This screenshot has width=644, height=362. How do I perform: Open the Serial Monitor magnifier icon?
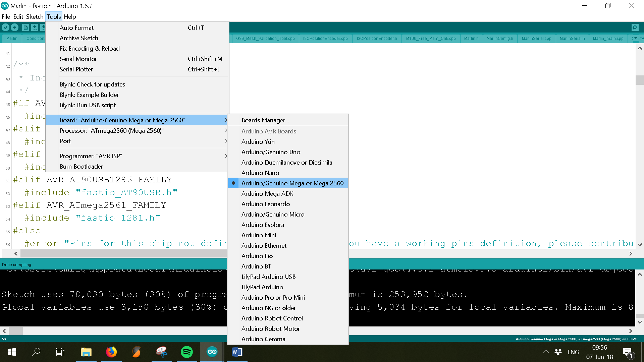[x=635, y=27]
